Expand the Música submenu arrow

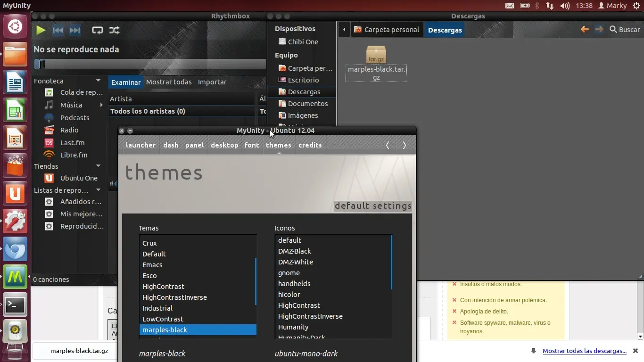(x=101, y=105)
